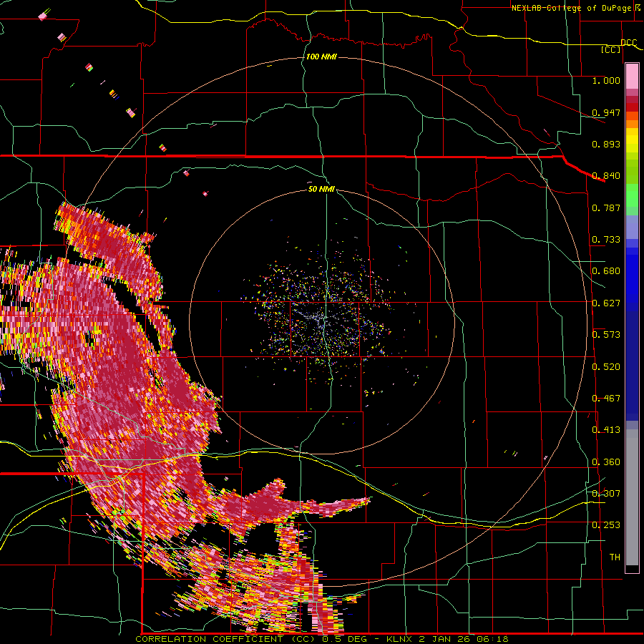Click the 0.413 scale value
The height and width of the screenshot is (644, 644).
click(606, 430)
